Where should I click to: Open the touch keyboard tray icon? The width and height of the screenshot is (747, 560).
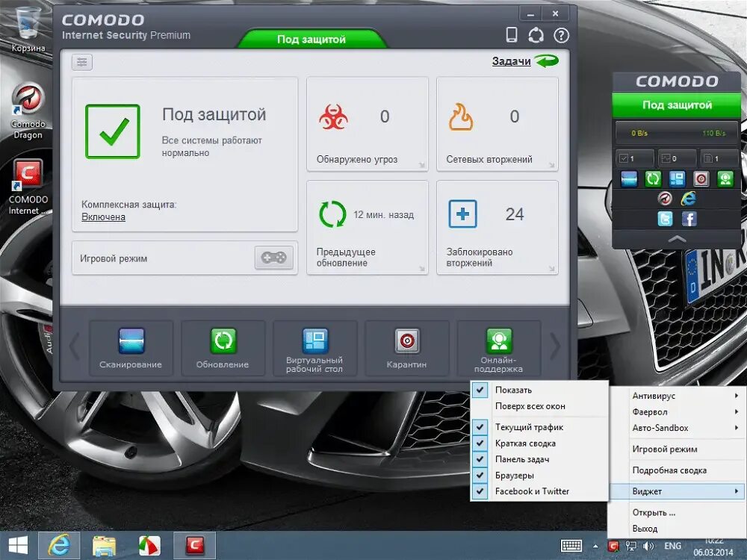(x=571, y=547)
